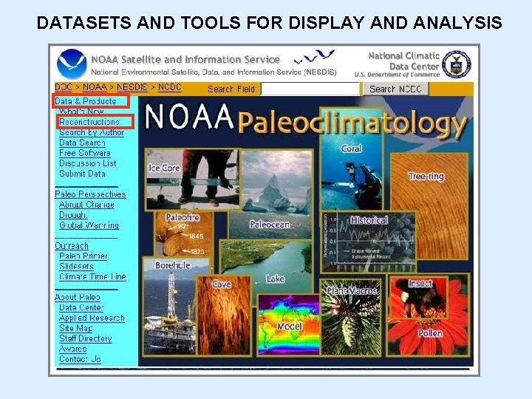Open the Data Center link
This screenshot has height=399, width=532.
coord(81,307)
